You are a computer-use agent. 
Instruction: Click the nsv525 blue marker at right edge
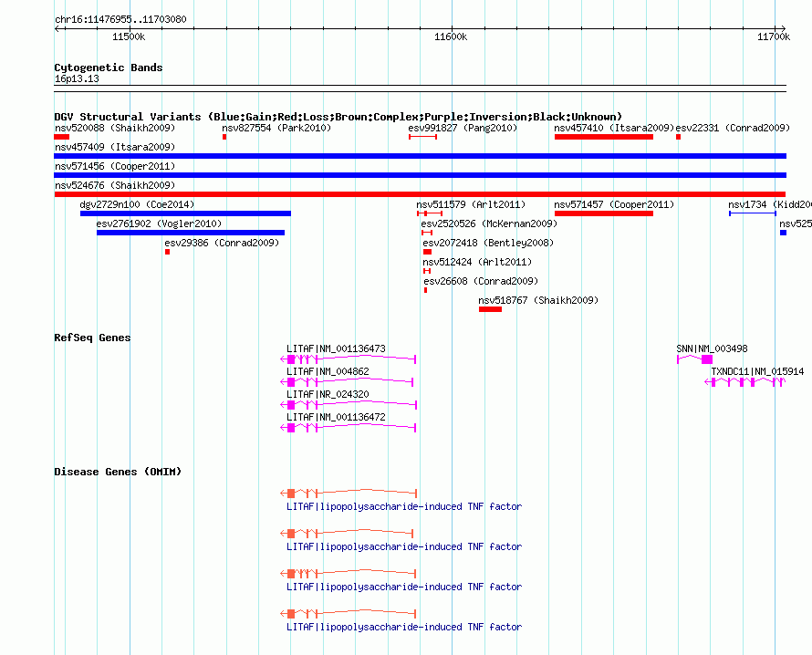(783, 233)
